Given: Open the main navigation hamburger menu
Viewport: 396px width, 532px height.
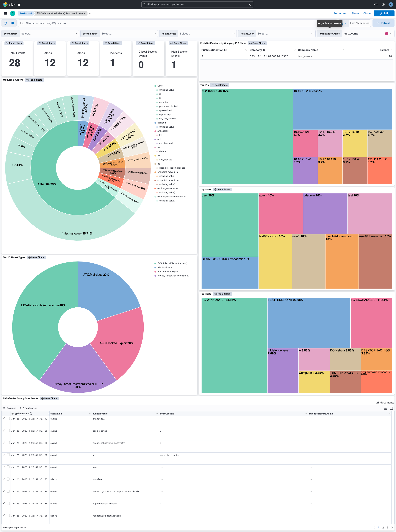Looking at the screenshot, I should [x=5, y=13].
